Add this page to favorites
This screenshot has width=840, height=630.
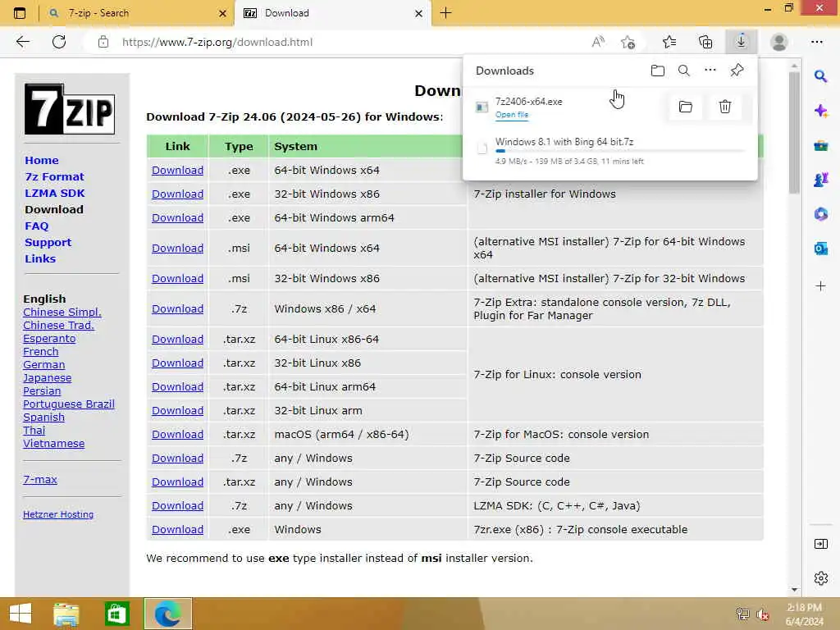point(628,42)
